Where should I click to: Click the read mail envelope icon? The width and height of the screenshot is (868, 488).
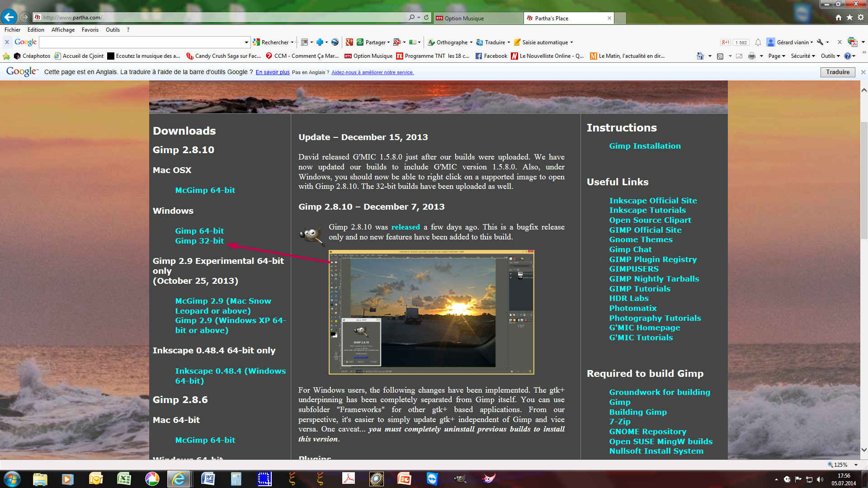point(739,56)
